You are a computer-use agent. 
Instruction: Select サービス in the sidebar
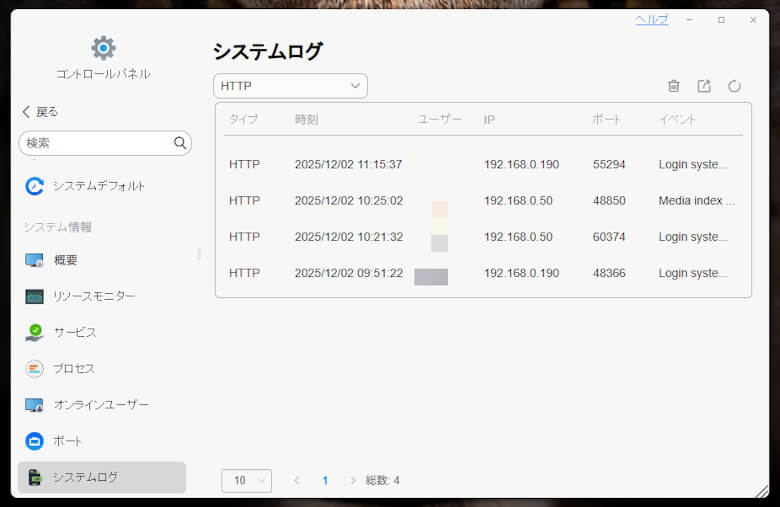point(74,332)
